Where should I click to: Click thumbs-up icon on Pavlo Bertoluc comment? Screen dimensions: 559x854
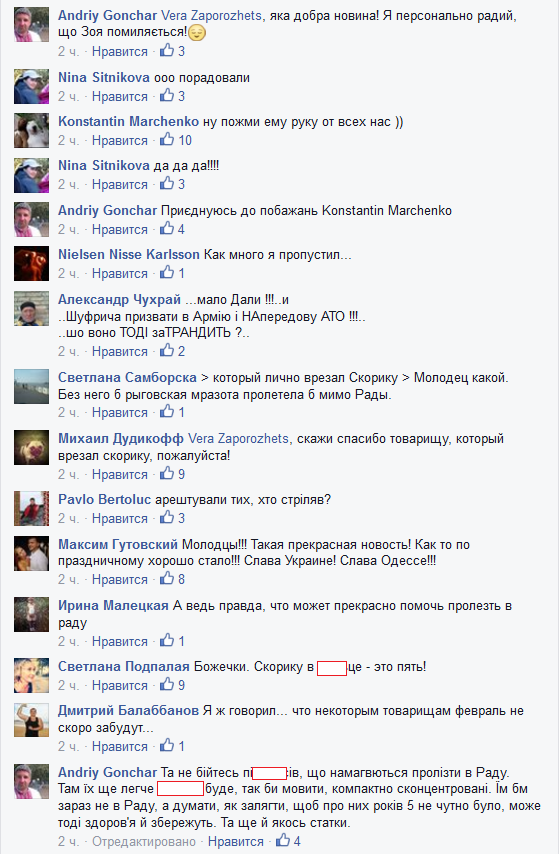[167, 518]
